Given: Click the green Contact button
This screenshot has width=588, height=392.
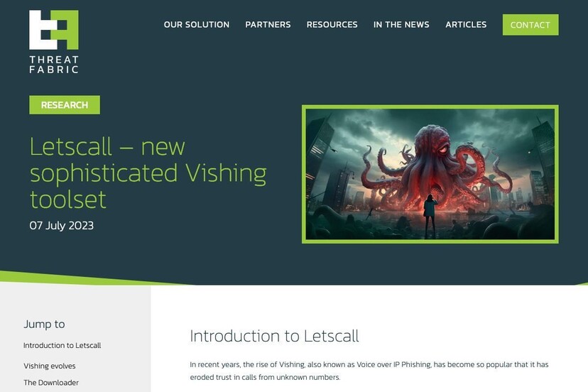Looking at the screenshot, I should tap(530, 25).
